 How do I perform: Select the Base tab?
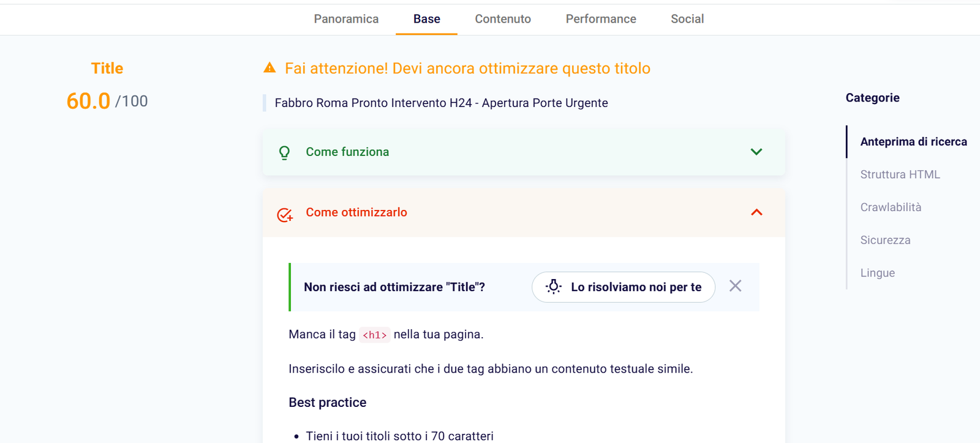tap(426, 19)
